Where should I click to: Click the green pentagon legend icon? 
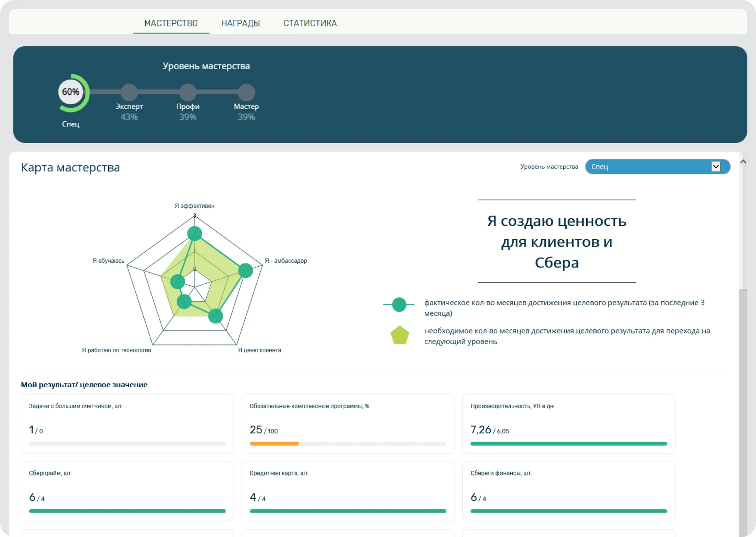pyautogui.click(x=400, y=335)
